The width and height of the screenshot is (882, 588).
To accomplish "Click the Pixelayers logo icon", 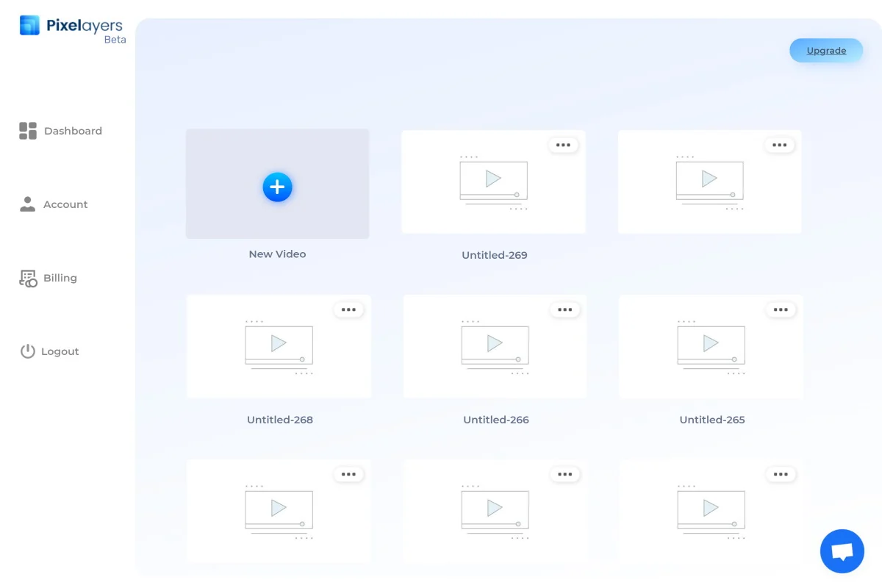I will point(29,24).
